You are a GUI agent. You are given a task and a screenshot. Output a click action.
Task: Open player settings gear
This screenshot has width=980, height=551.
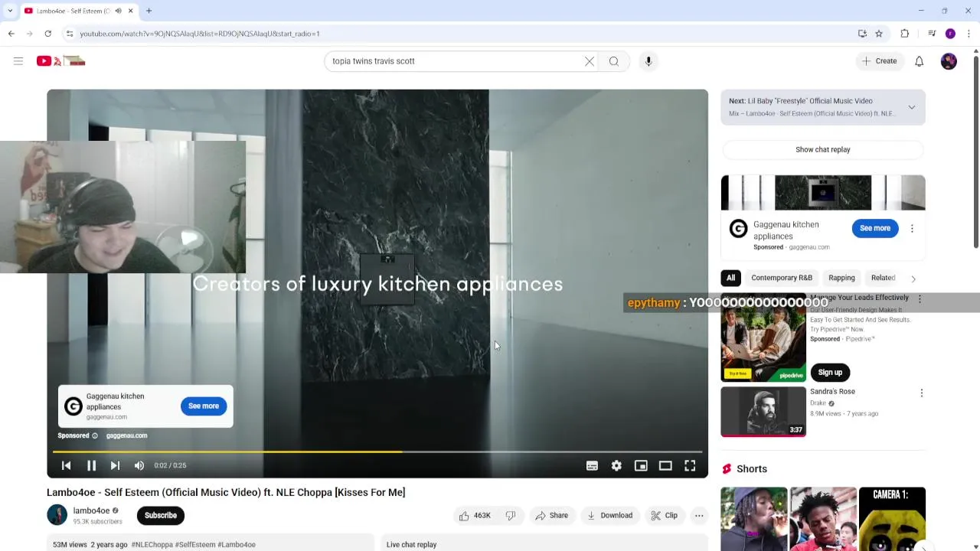[616, 465]
